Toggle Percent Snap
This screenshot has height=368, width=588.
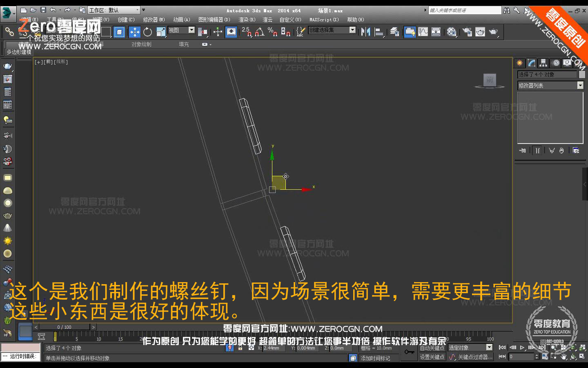(x=272, y=32)
